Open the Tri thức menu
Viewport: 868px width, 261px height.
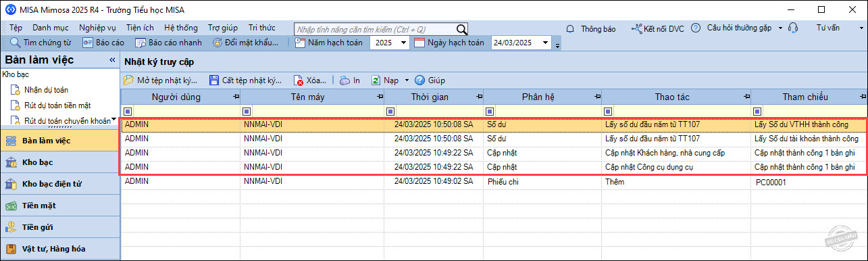[x=262, y=28]
